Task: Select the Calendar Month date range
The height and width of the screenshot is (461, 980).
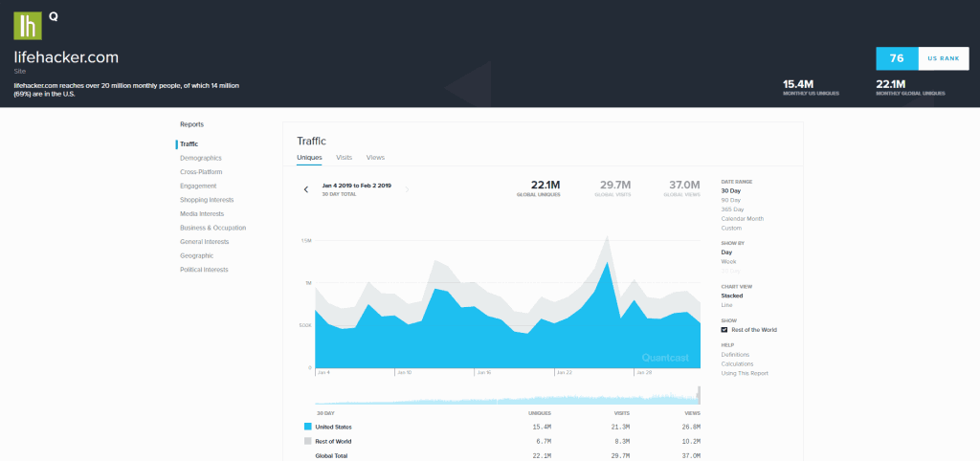Action: (743, 219)
